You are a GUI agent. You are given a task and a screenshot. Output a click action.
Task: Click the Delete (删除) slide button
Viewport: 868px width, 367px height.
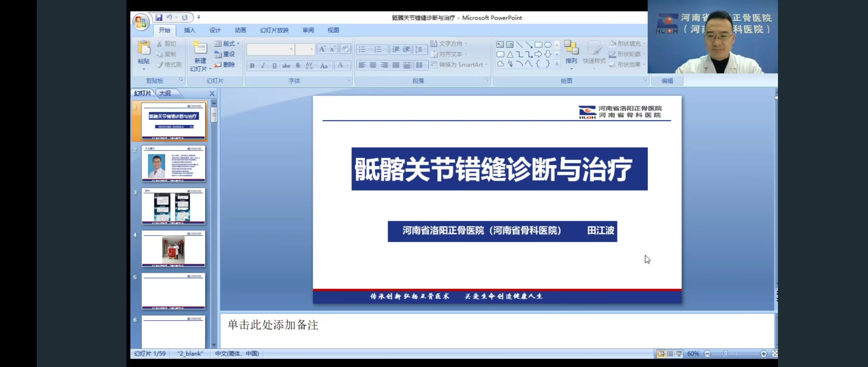225,64
